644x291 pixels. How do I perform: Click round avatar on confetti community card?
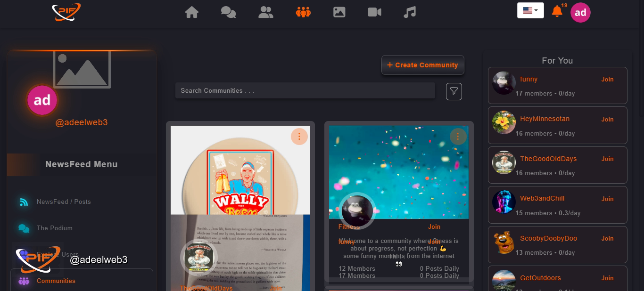[x=357, y=210]
